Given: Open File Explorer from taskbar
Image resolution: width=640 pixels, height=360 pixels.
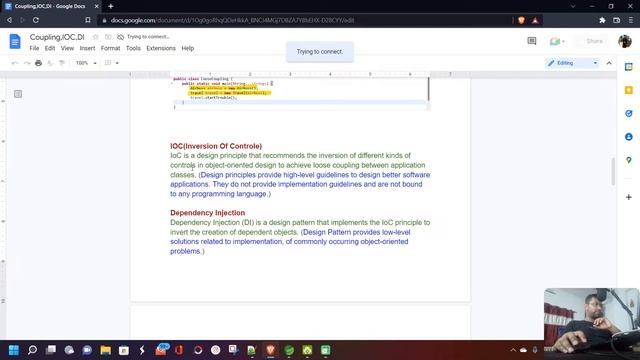Looking at the screenshot, I should coord(105,350).
